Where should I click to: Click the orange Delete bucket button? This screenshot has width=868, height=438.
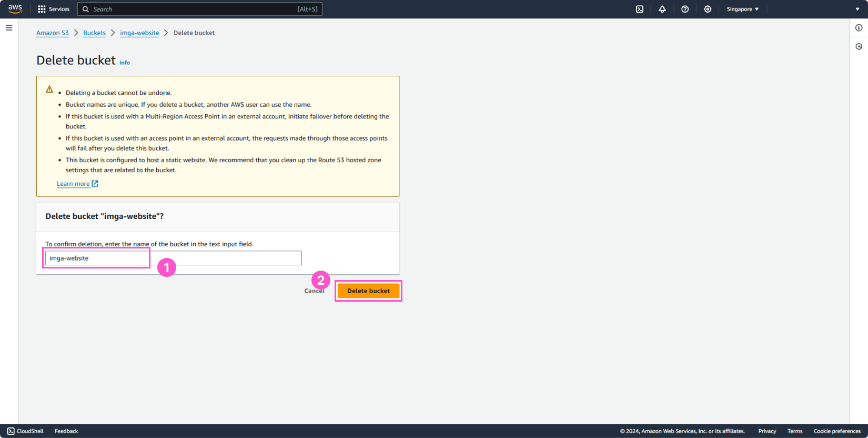369,291
